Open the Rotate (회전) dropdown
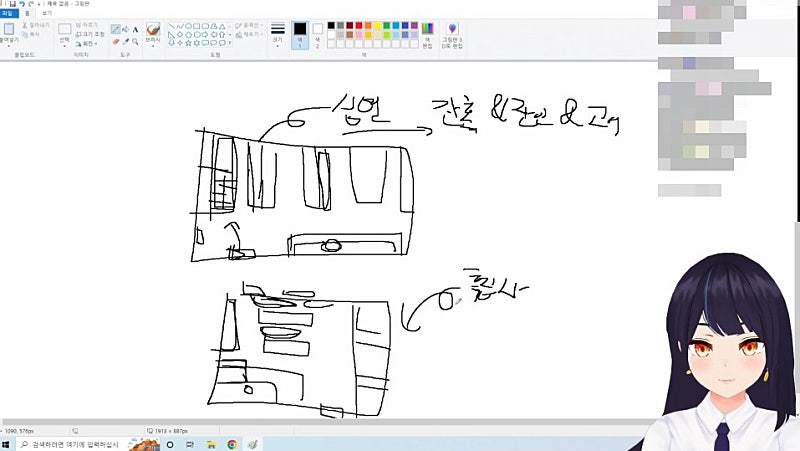800x451 pixels. point(86,44)
